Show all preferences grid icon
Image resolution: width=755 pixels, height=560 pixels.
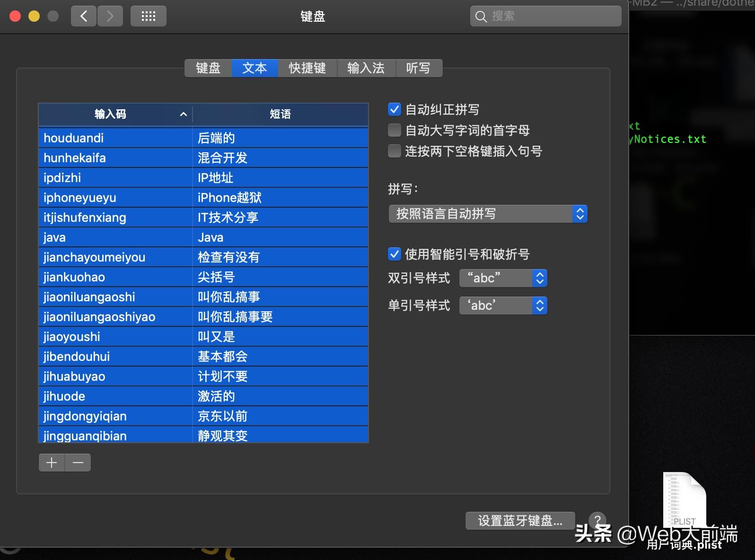pyautogui.click(x=148, y=16)
